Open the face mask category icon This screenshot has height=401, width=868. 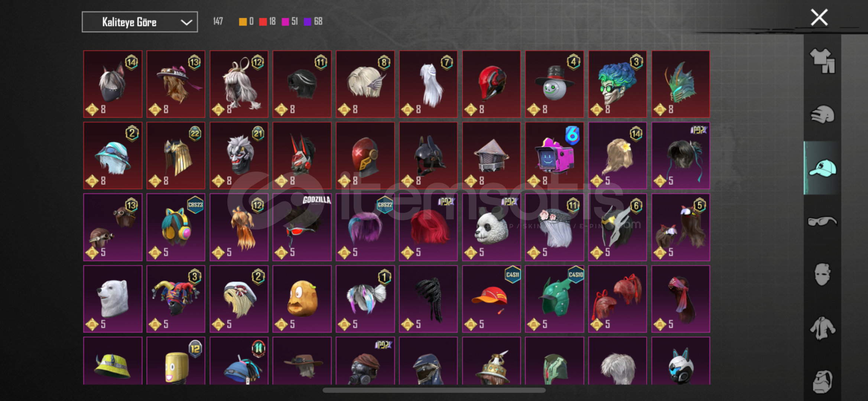click(x=822, y=274)
